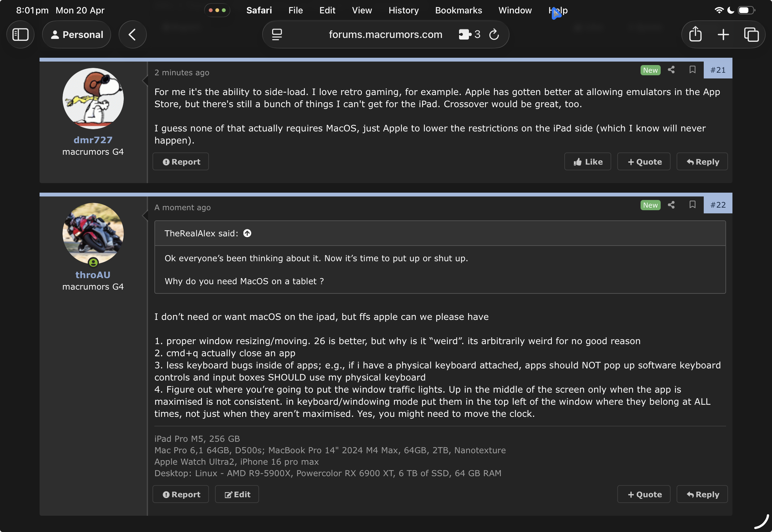Click signature line 'Apple Watch Ultra2, iPhone 16 pro max'
Screen dimensions: 772x532
tap(236, 462)
